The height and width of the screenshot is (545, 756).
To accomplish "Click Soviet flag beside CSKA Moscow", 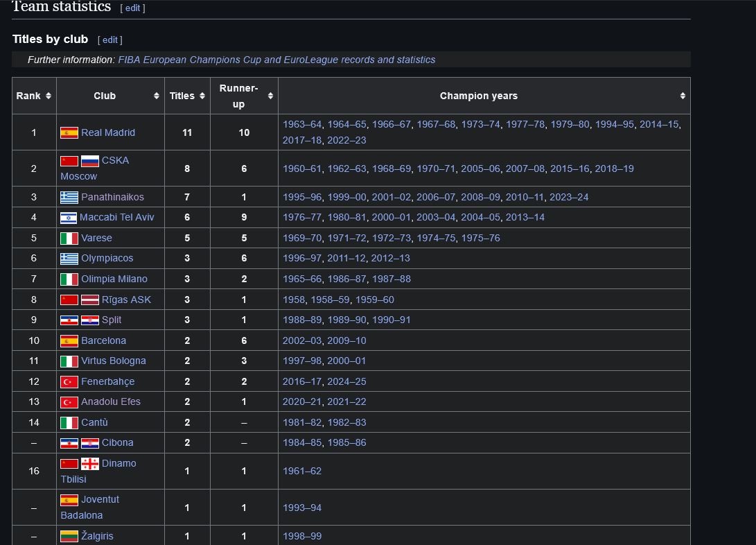I will click(69, 161).
